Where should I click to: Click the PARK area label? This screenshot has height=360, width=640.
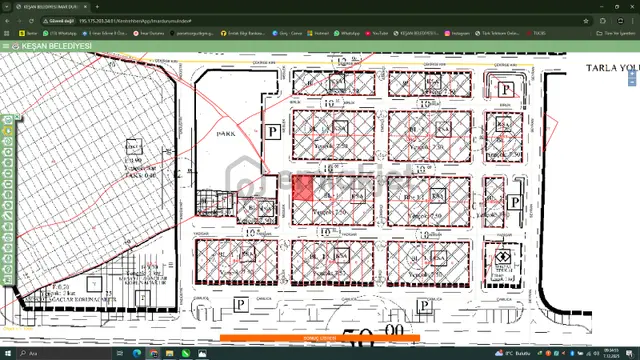click(x=226, y=134)
